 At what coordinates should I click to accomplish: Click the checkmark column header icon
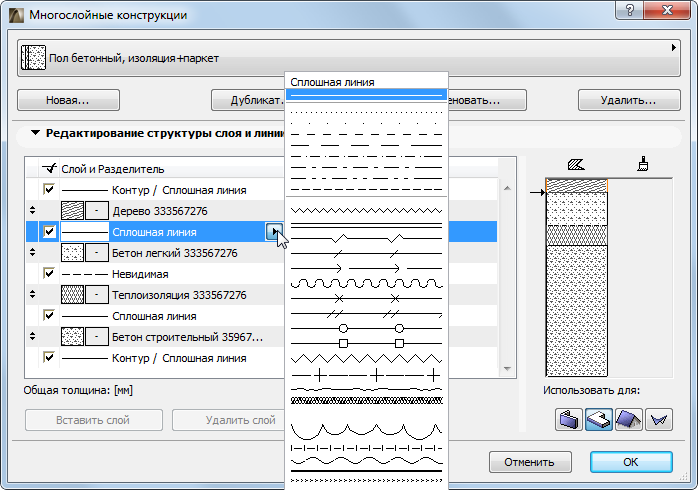point(49,168)
